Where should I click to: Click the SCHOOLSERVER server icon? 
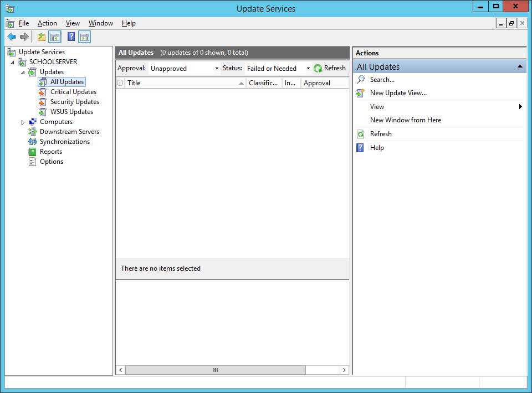click(22, 62)
